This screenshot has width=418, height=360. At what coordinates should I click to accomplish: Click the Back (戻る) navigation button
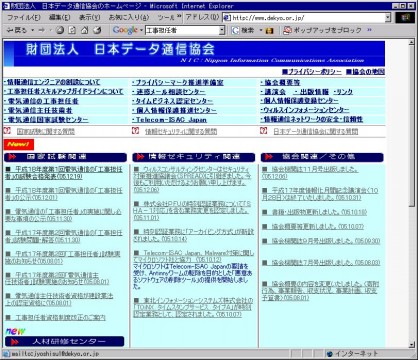pyautogui.click(x=16, y=30)
